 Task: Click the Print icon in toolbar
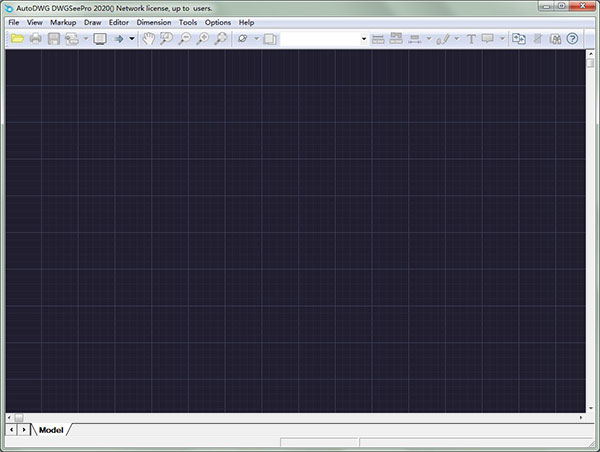35,39
